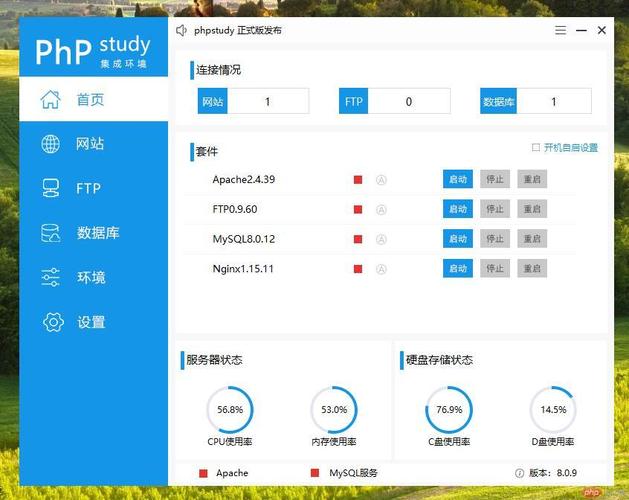Restart MySQL8.0.12 with 重启 button

(532, 239)
